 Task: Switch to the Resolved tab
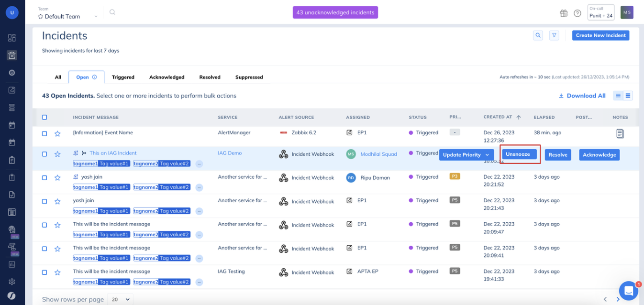pyautogui.click(x=210, y=77)
